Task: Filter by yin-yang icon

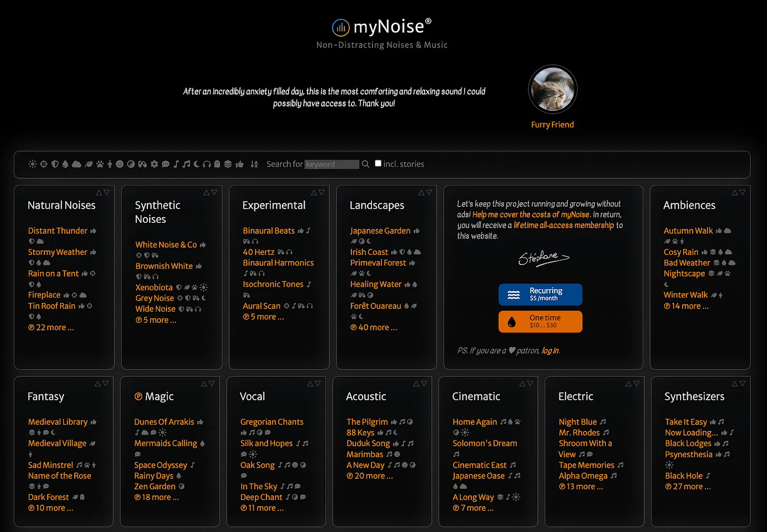Action: click(131, 164)
